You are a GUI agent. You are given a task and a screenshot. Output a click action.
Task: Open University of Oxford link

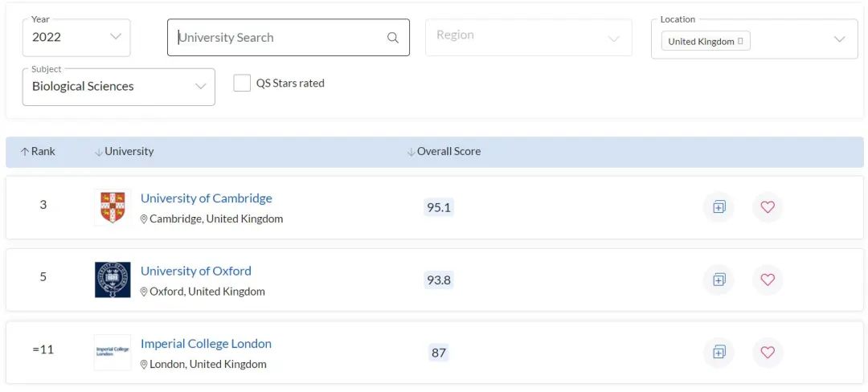click(196, 271)
